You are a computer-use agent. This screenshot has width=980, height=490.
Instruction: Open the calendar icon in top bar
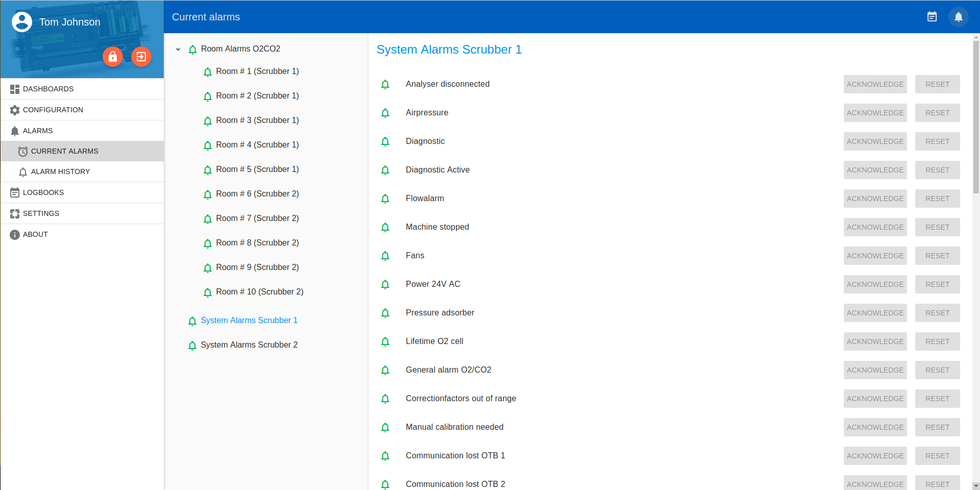point(932,17)
